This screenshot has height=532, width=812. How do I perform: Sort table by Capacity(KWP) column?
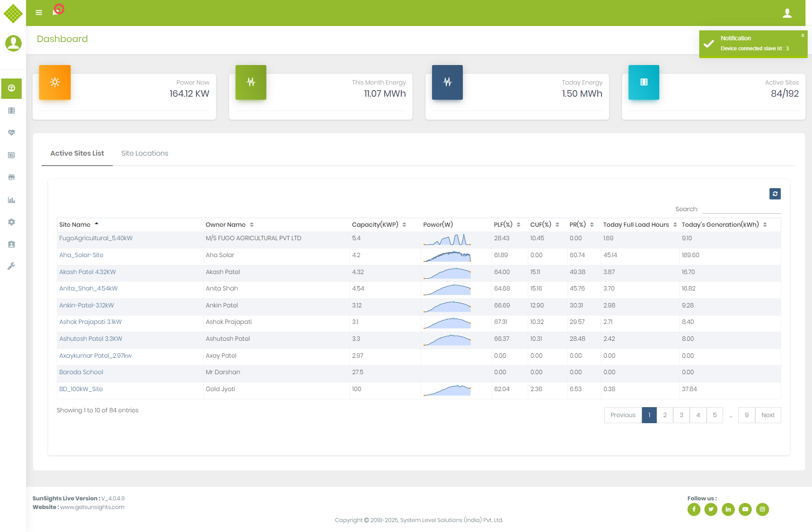click(375, 225)
